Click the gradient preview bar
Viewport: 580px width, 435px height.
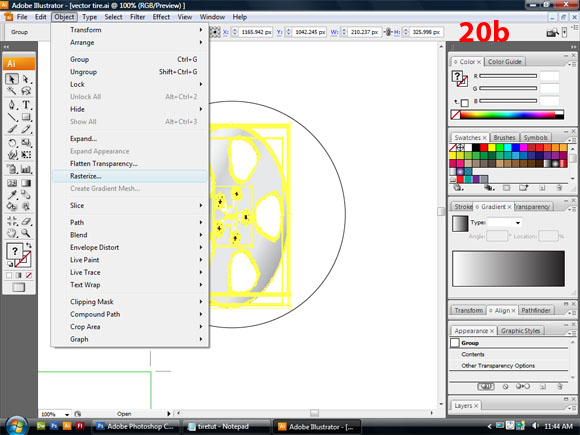[x=508, y=268]
